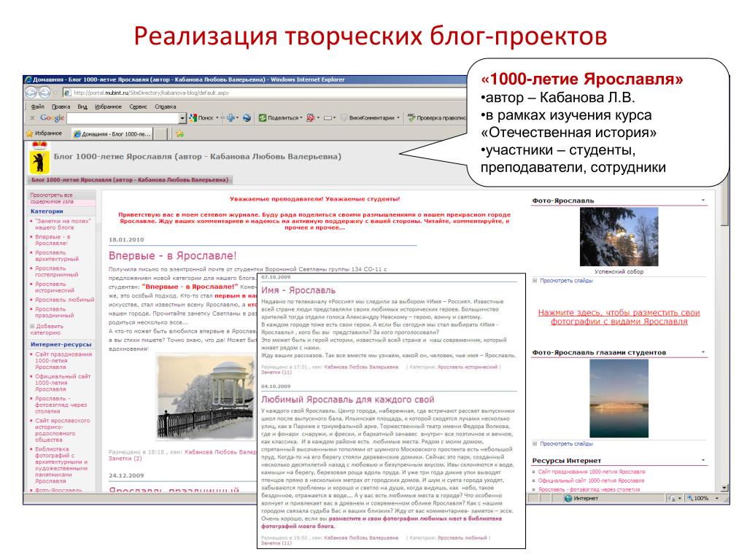Open the Правка menu
Image resolution: width=747 pixels, height=560 pixels.
coord(61,106)
